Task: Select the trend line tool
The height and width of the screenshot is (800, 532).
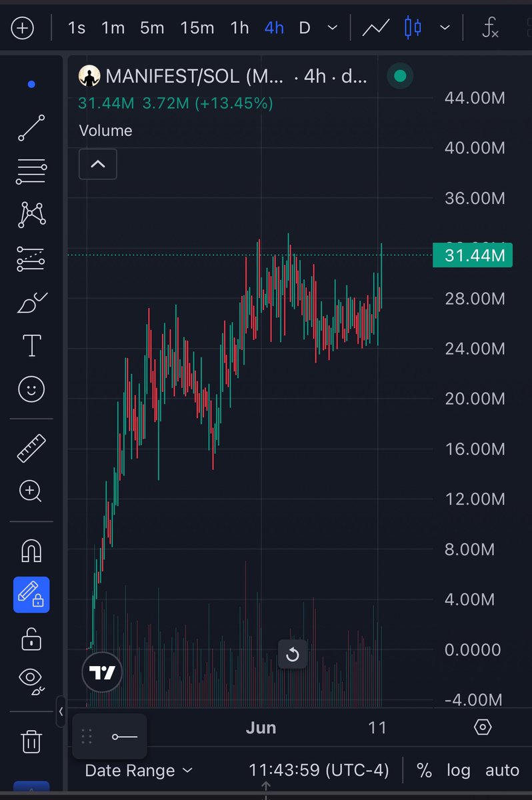Action: [31, 127]
